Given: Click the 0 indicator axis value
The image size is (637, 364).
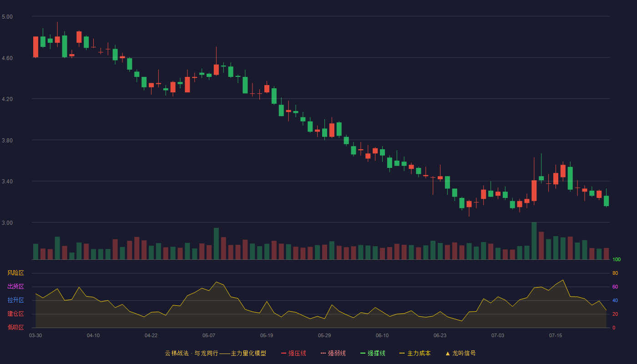Looking at the screenshot, I should pos(614,328).
